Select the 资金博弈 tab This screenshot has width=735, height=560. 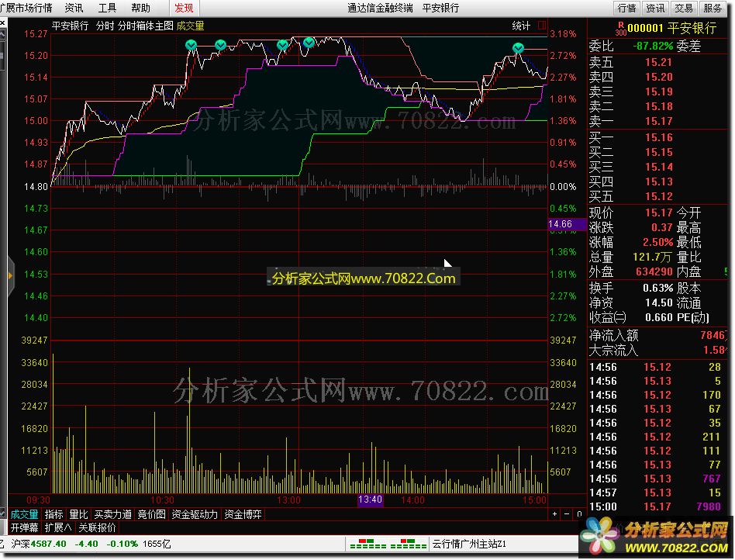pos(243,514)
